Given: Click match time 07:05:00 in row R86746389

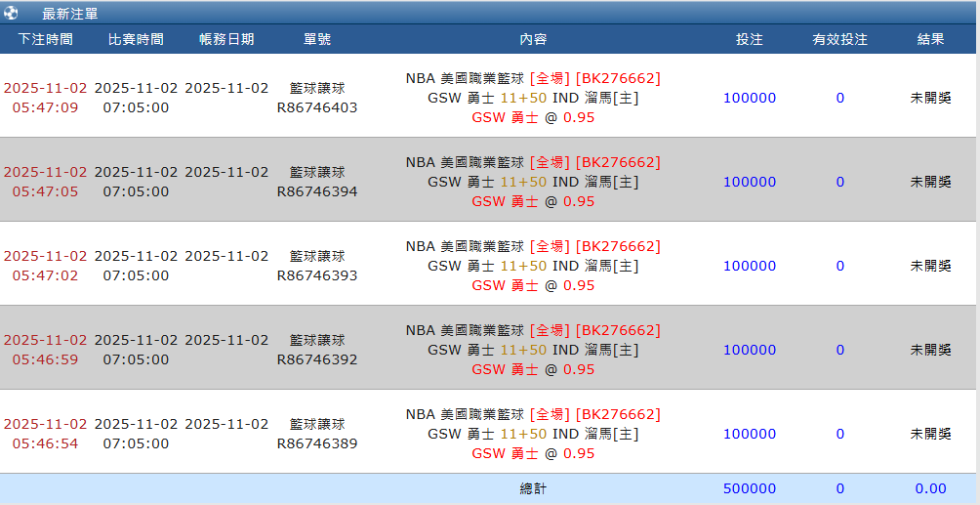Looking at the screenshot, I should (136, 443).
